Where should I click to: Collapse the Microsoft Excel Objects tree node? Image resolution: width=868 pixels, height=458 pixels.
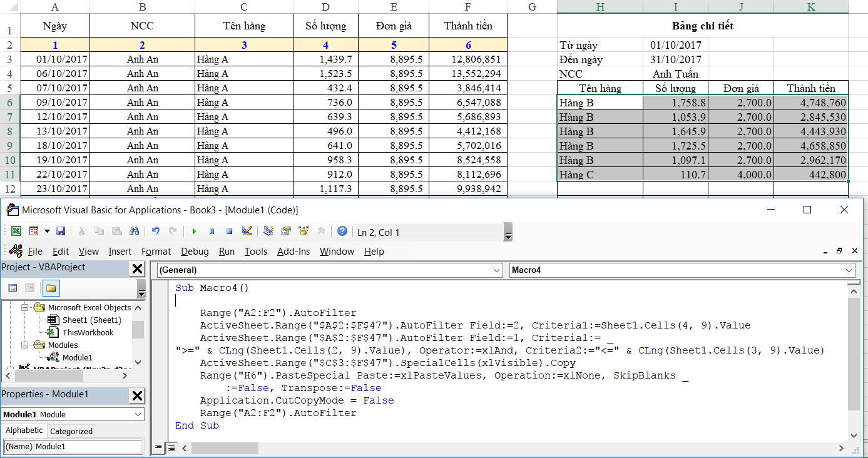pyautogui.click(x=26, y=307)
